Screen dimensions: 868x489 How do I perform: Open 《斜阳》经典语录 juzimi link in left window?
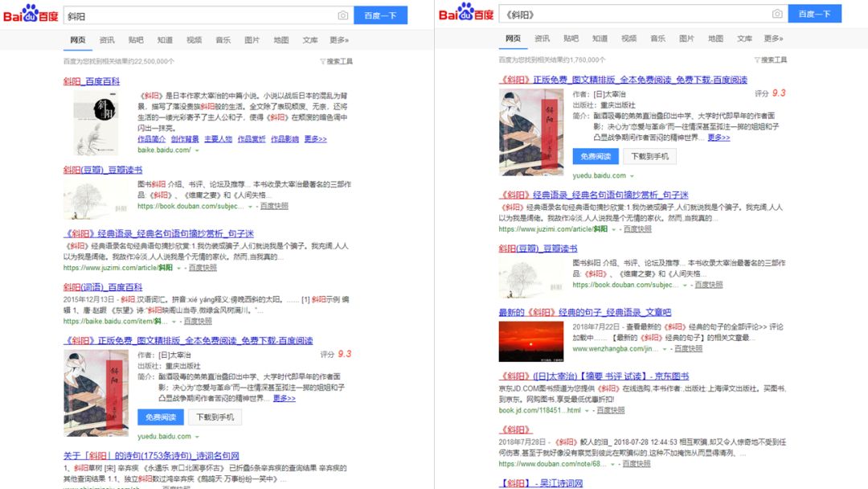click(158, 234)
